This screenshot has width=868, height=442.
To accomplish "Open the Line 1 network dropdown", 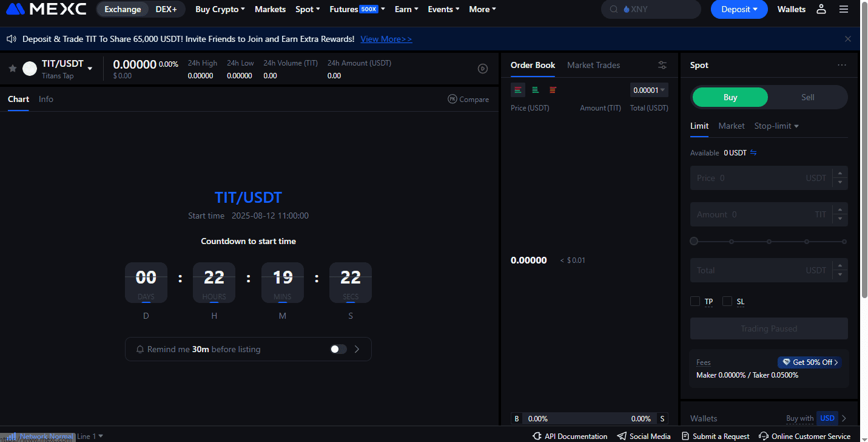I will 90,436.
